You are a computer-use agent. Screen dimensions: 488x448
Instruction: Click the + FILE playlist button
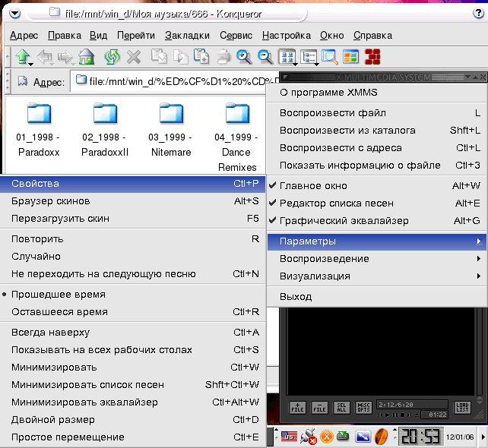tap(297, 407)
